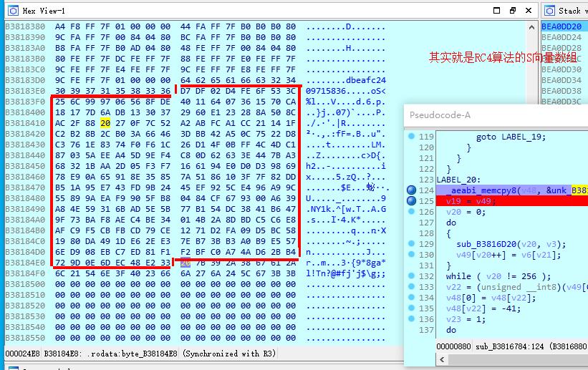Click the Pseudocode horizontal scroll-left arrow

pyautogui.click(x=442, y=359)
